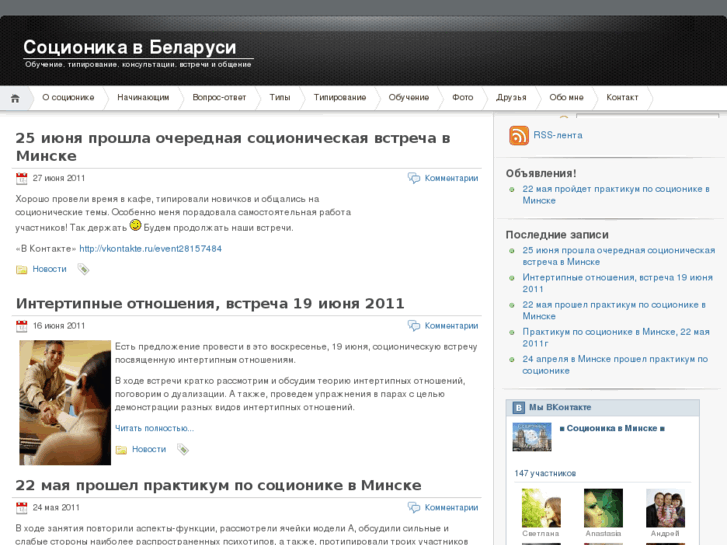The height and width of the screenshot is (545, 727).
Task: Open Новости category under the 25 июня post
Action: coord(50,269)
